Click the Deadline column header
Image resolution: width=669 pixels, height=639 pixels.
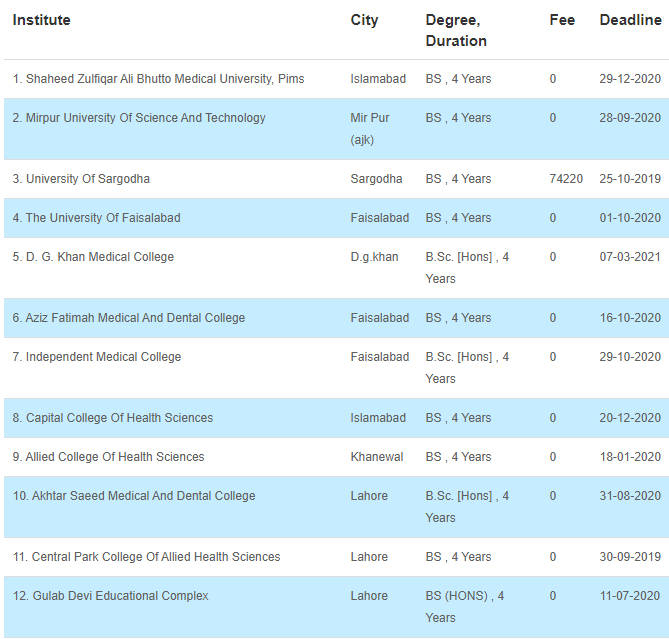[630, 20]
